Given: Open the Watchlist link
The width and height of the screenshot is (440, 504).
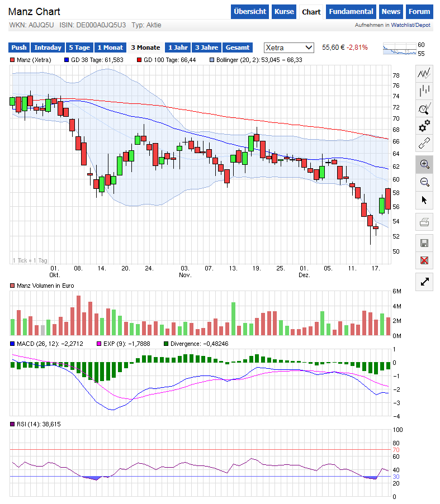Looking at the screenshot, I should [x=402, y=25].
